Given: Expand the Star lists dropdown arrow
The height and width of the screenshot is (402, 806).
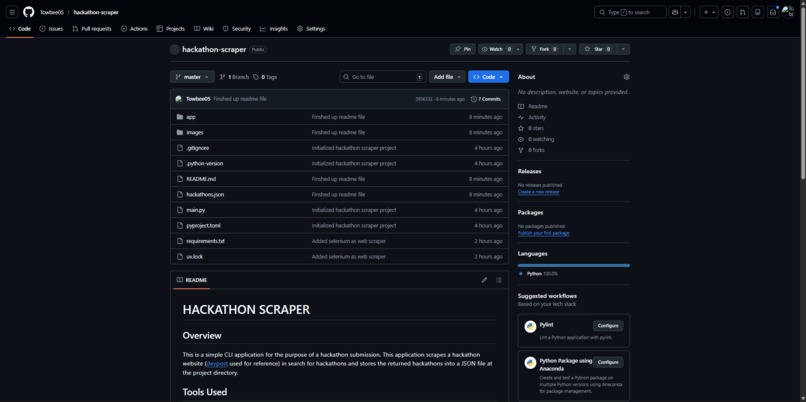Looking at the screenshot, I should tap(623, 49).
